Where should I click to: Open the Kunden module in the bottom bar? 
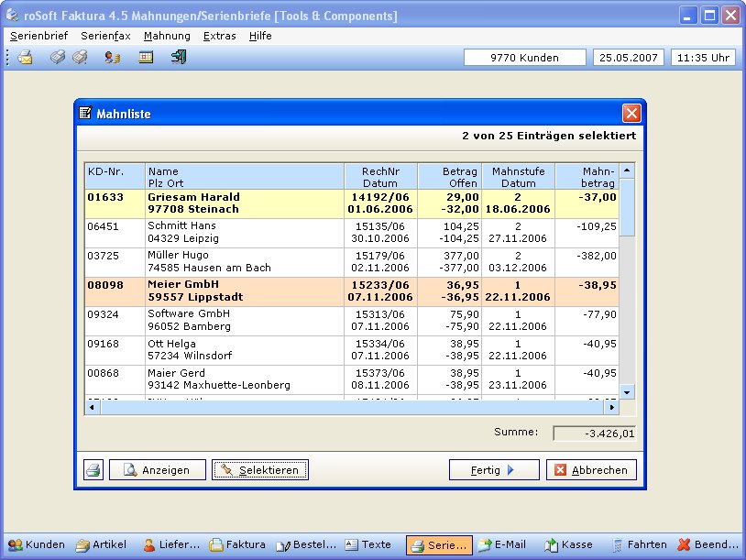tap(37, 544)
